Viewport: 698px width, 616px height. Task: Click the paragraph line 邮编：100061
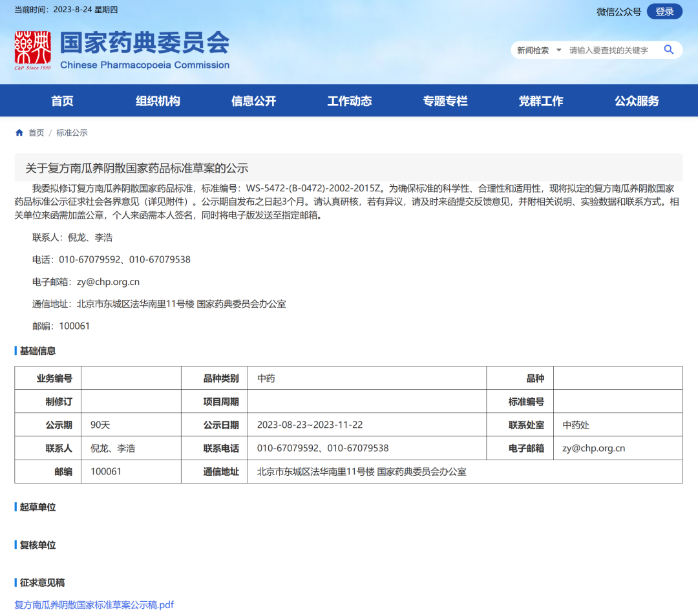pyautogui.click(x=61, y=326)
